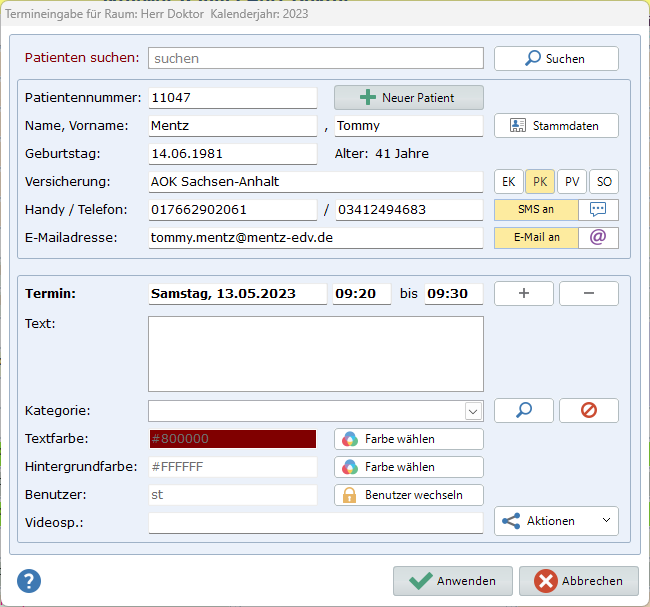Cancel the dialog with Abbrechen
Image resolution: width=650 pixels, height=607 pixels.
click(x=579, y=581)
